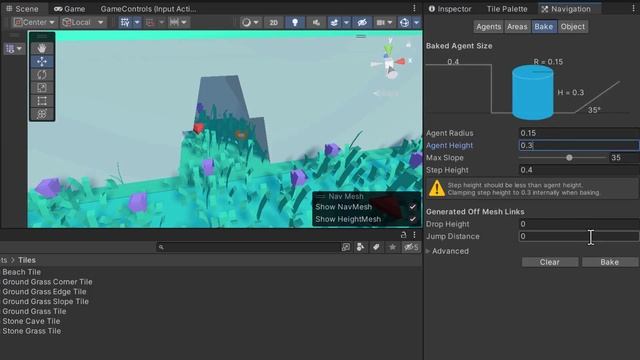Select the Transform tool
640x360 pixels.
click(x=42, y=114)
